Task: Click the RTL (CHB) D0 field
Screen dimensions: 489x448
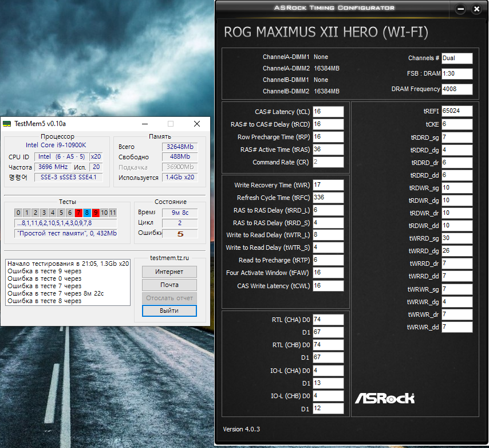Action: (328, 345)
